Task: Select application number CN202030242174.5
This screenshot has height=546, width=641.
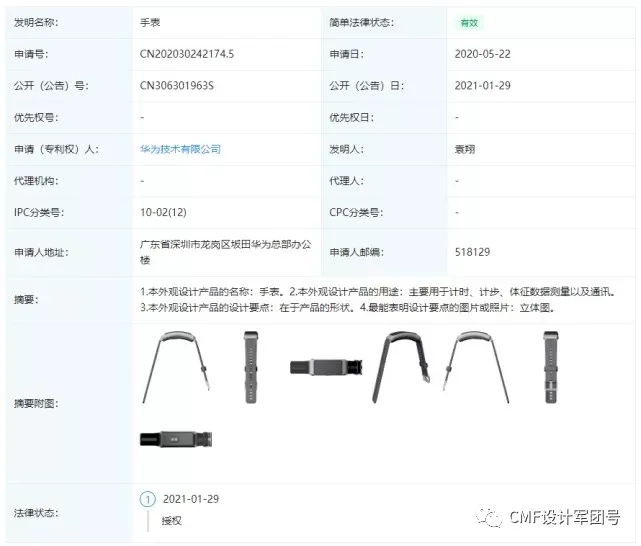Action: tap(187, 54)
